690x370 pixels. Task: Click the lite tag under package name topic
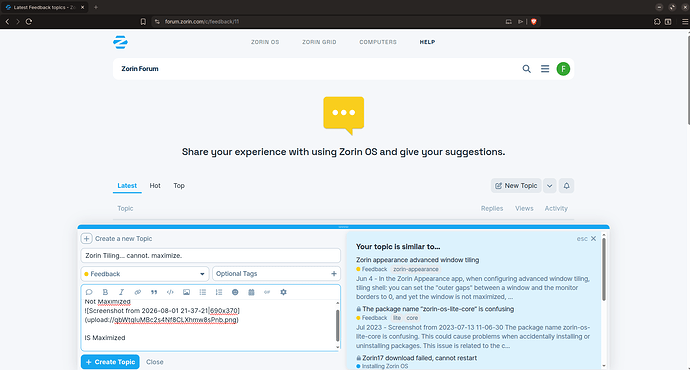(397, 318)
